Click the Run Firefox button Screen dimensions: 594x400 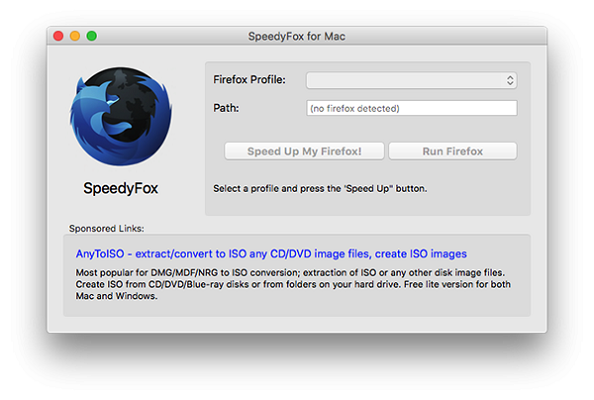coord(452,151)
